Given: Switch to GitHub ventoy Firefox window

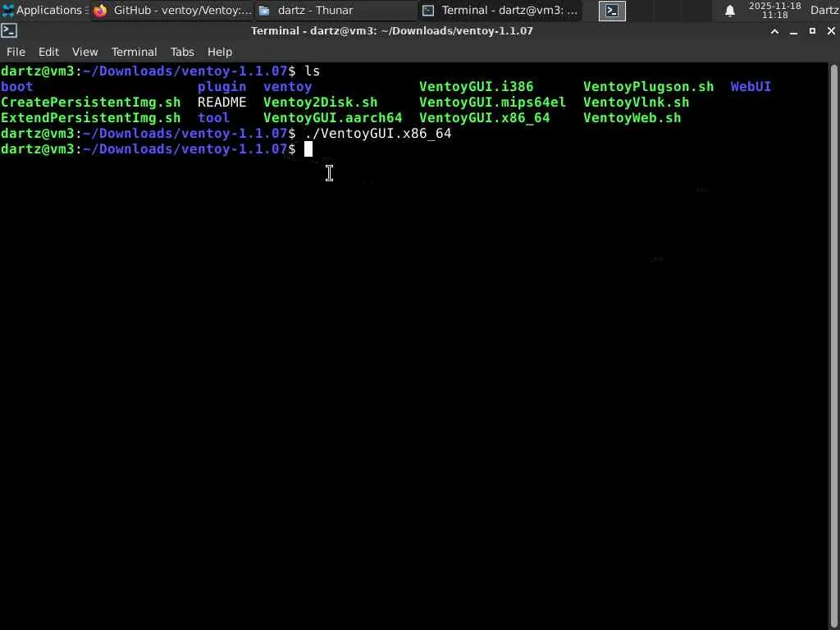Looking at the screenshot, I should click(172, 10).
